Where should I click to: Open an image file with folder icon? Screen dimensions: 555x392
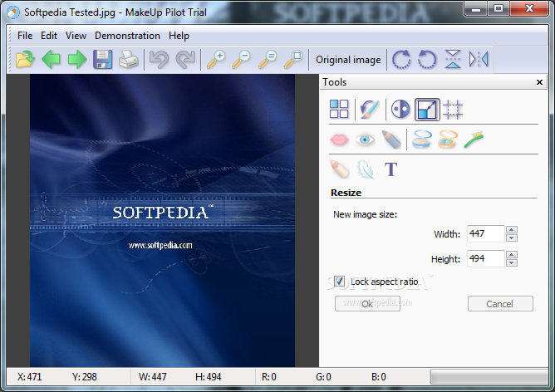[x=25, y=59]
